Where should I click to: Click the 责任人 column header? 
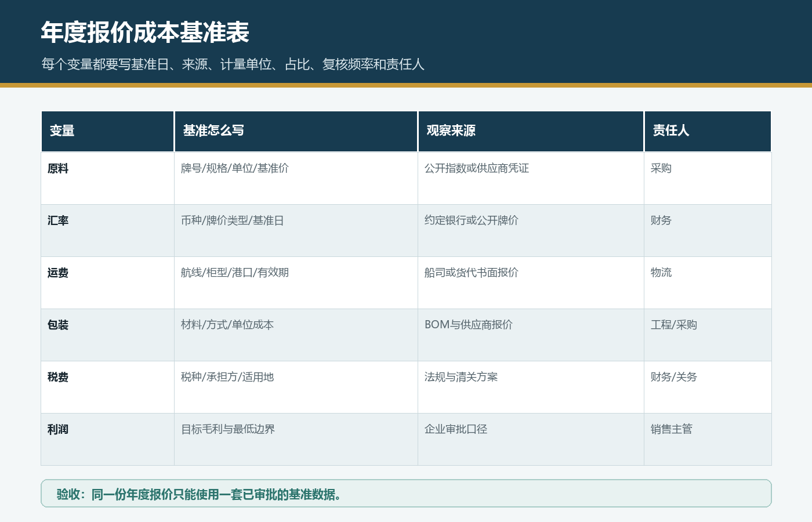pyautogui.click(x=708, y=131)
